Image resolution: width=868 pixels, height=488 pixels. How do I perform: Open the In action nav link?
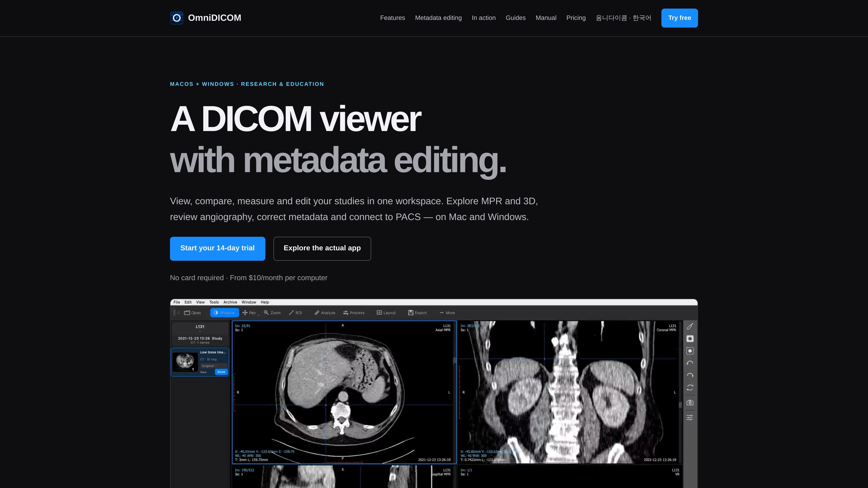[x=483, y=18]
